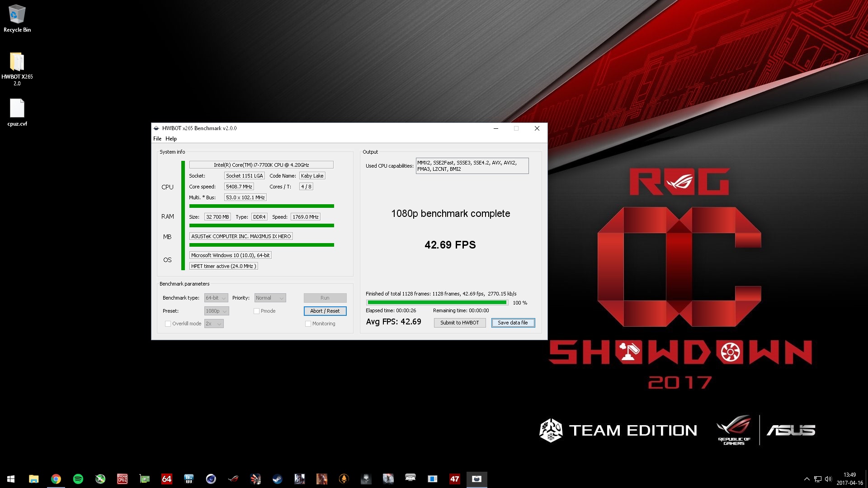This screenshot has height=488, width=868.
Task: Toggle the Pmode checkbox
Action: 256,311
